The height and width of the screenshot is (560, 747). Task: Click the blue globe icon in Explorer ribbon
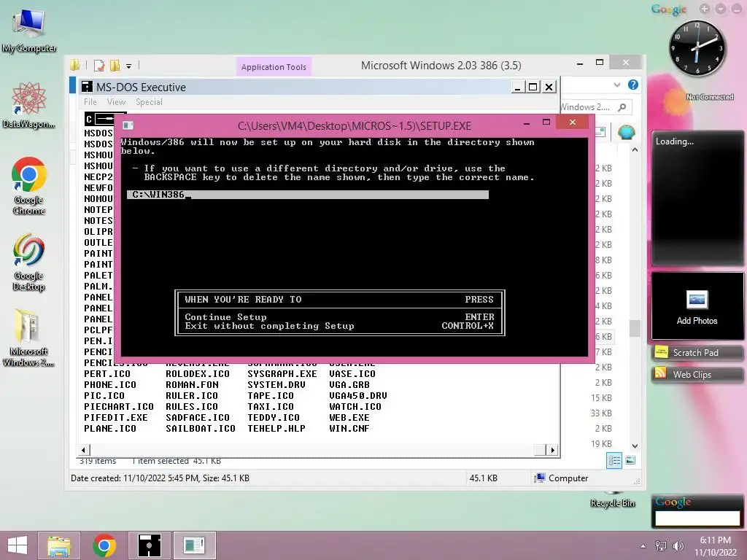pos(627,132)
